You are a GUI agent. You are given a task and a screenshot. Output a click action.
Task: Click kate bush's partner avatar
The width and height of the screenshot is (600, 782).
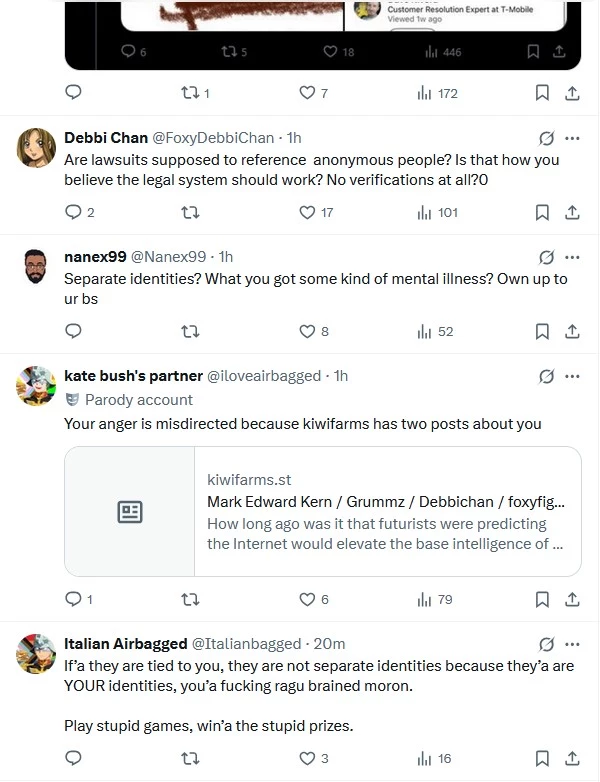(x=36, y=386)
